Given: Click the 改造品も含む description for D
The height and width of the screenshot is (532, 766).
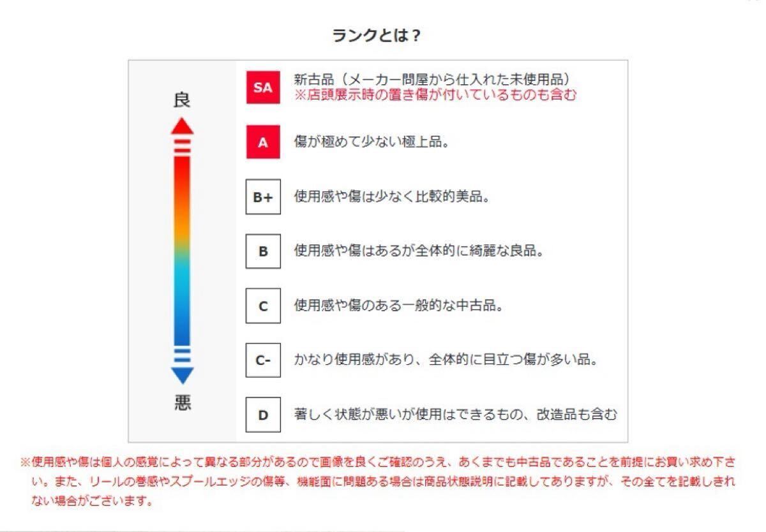Looking at the screenshot, I should (456, 415).
